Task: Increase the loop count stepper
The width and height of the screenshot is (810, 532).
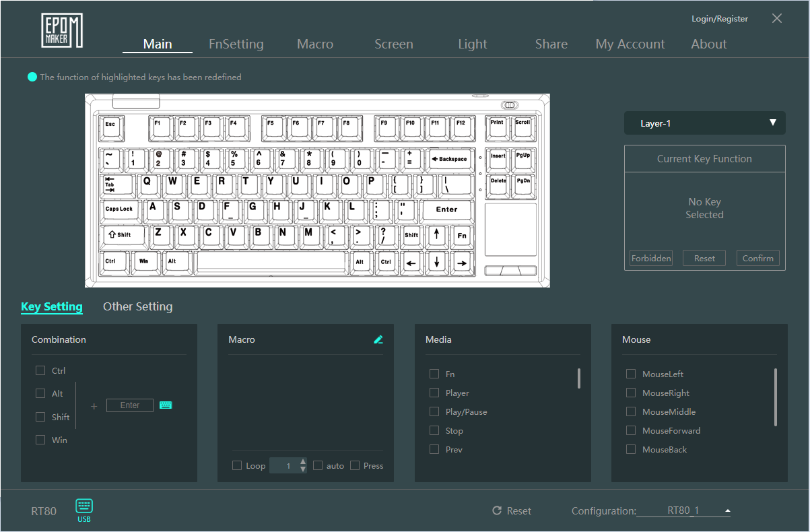Action: tap(303, 462)
